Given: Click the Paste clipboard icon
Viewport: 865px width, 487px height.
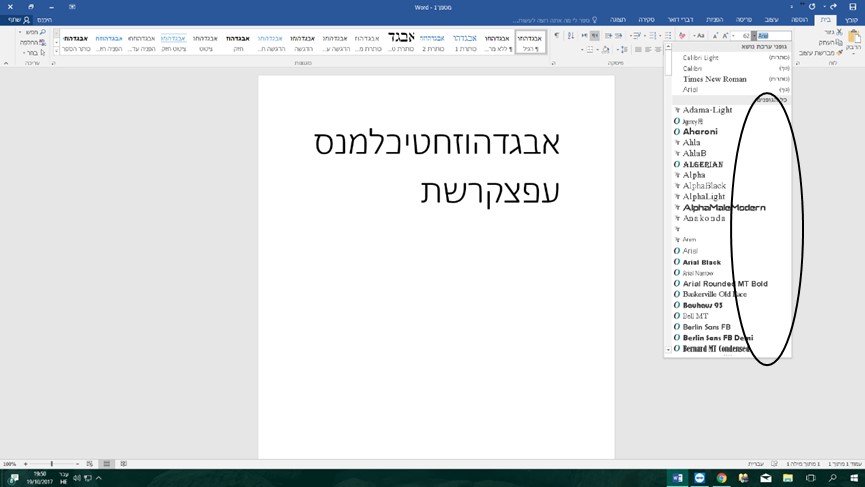Looking at the screenshot, I should tap(853, 38).
